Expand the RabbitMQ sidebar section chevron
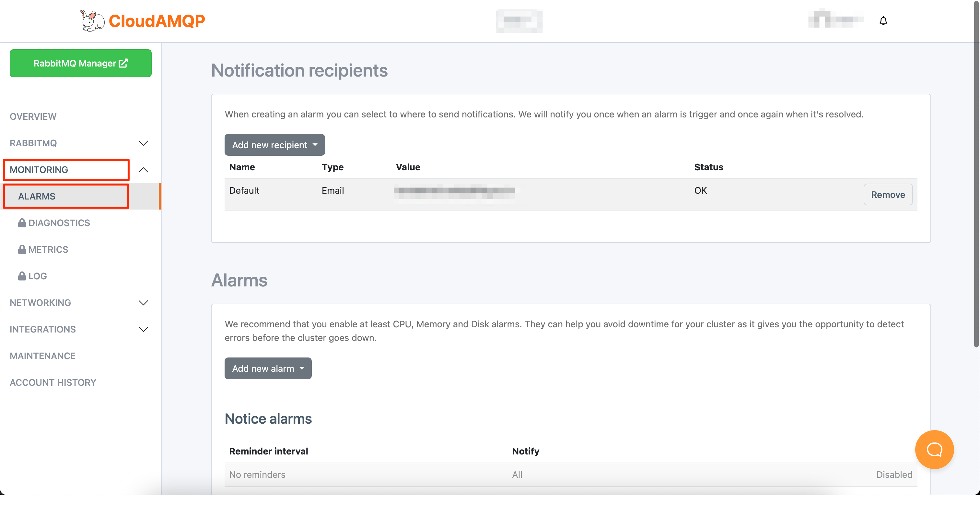Viewport: 980px width, 508px height. click(144, 143)
